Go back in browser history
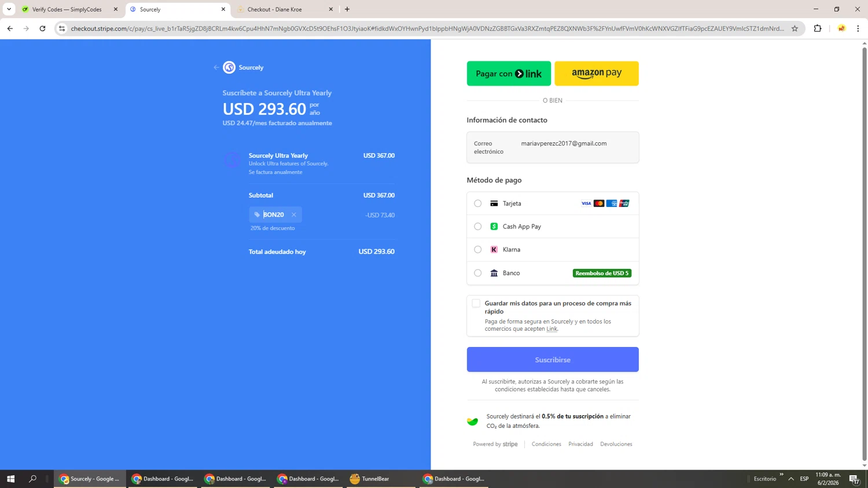The image size is (868, 488). tap(10, 28)
